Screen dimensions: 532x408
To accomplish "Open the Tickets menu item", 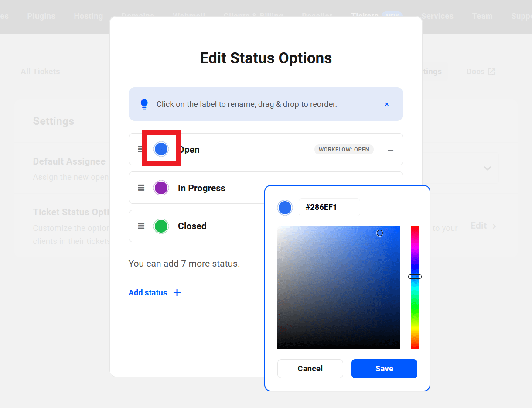I will click(365, 16).
